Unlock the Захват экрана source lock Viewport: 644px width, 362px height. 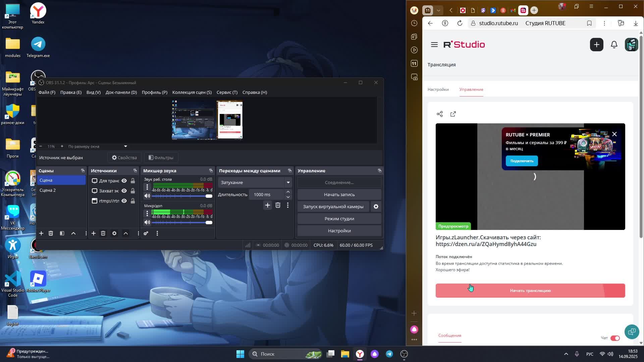pos(133,191)
